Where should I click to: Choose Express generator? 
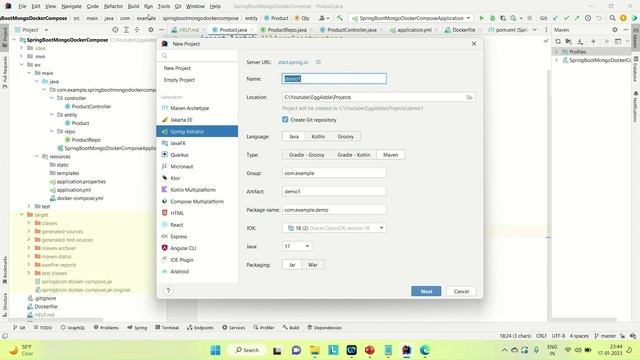click(197, 237)
